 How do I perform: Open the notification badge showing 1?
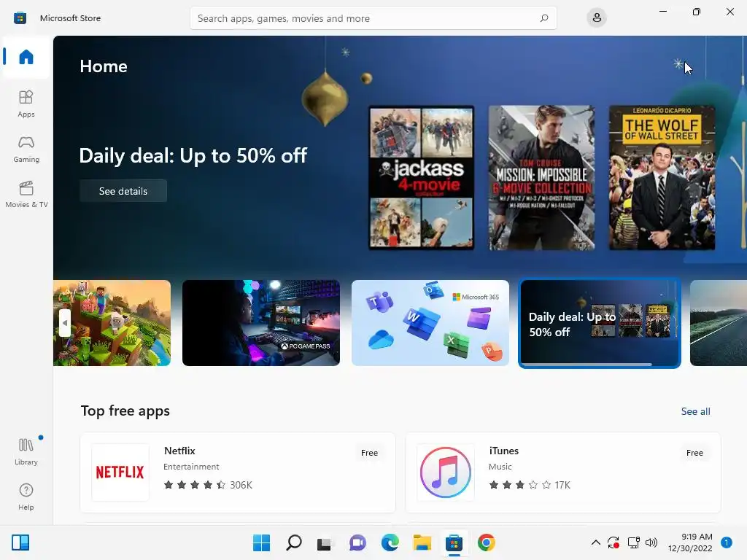727,542
